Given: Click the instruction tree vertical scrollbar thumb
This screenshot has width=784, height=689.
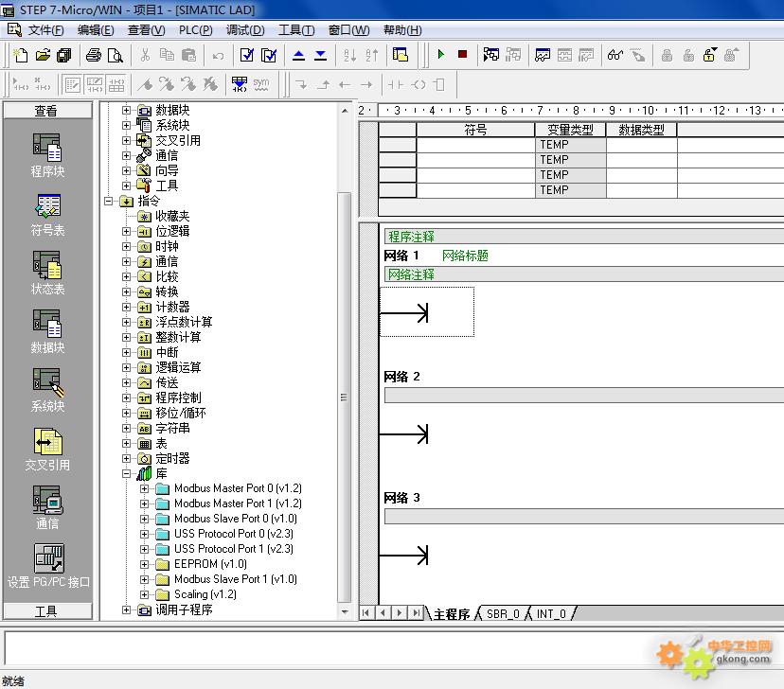Looking at the screenshot, I should [344, 397].
